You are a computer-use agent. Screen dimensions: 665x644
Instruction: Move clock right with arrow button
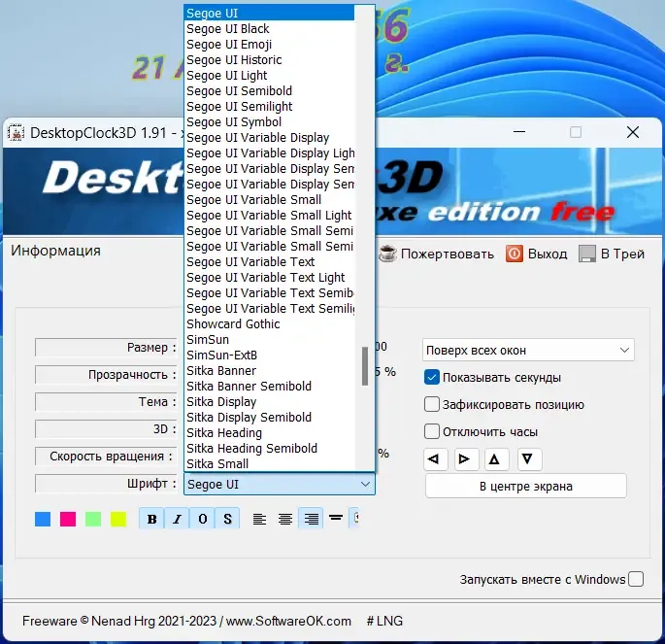(467, 459)
